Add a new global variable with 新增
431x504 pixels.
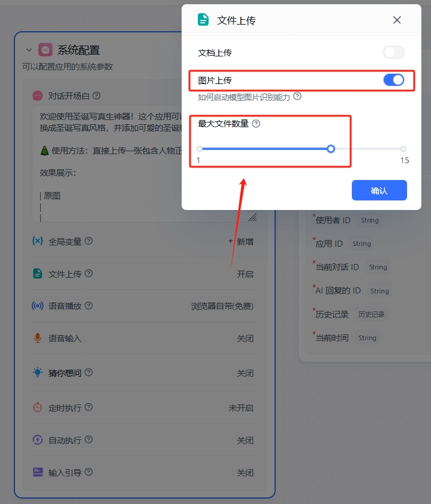(241, 241)
